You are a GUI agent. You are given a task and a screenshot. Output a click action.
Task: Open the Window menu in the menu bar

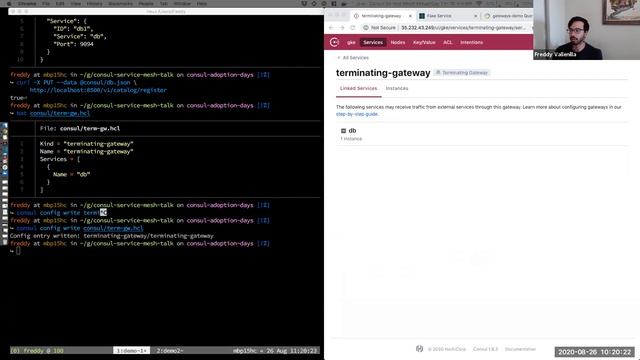(182, 3)
